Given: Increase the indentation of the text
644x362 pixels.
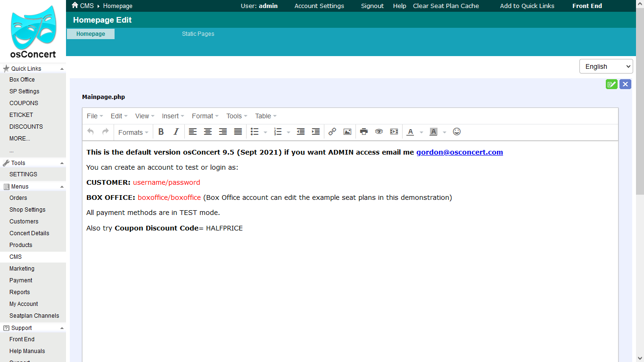Looking at the screenshot, I should (315, 132).
